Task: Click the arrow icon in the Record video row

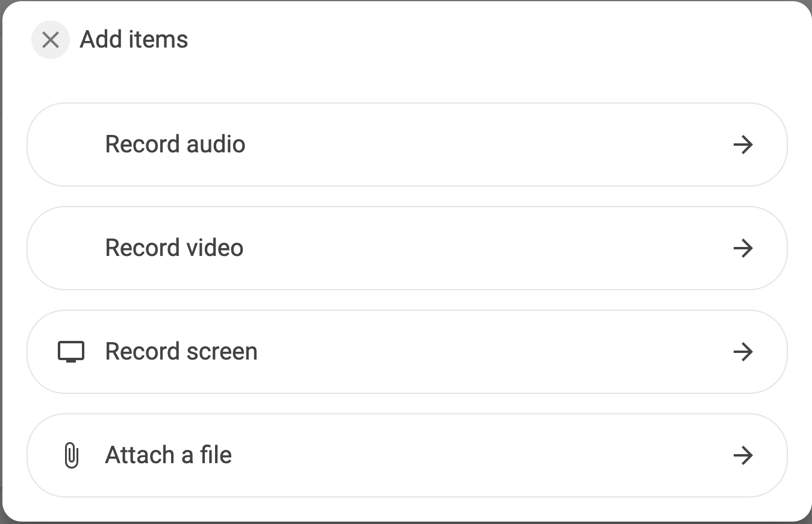Action: pos(743,248)
